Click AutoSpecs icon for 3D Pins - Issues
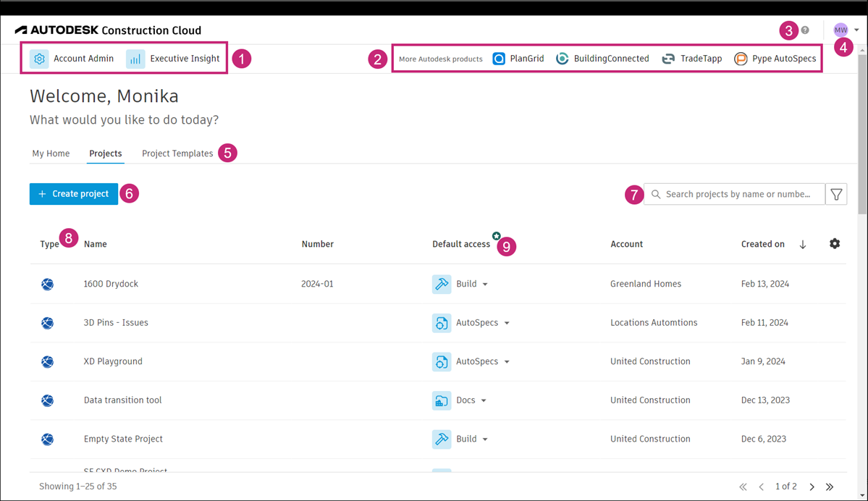 coord(442,323)
